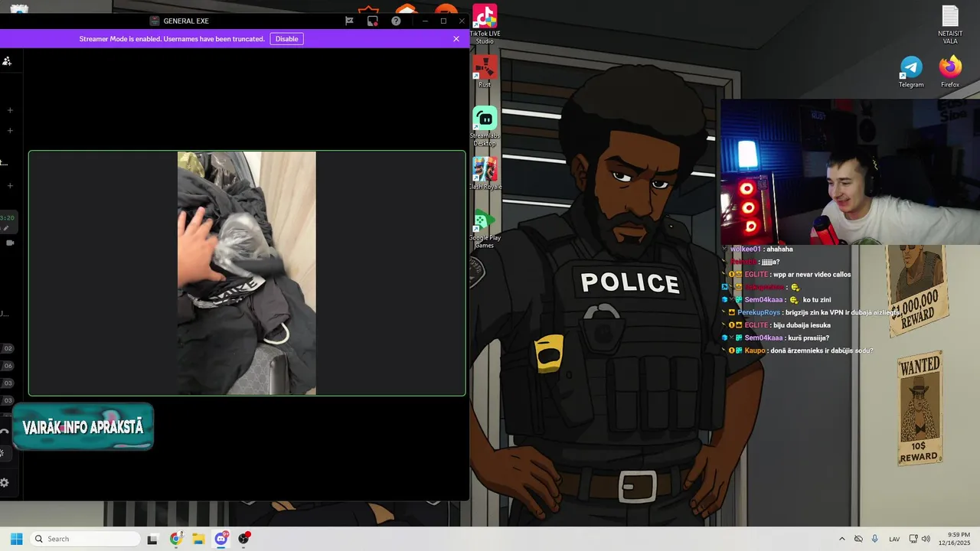Screen dimensions: 980x551
Task: Open the volume speaker tray icon
Action: tap(926, 539)
